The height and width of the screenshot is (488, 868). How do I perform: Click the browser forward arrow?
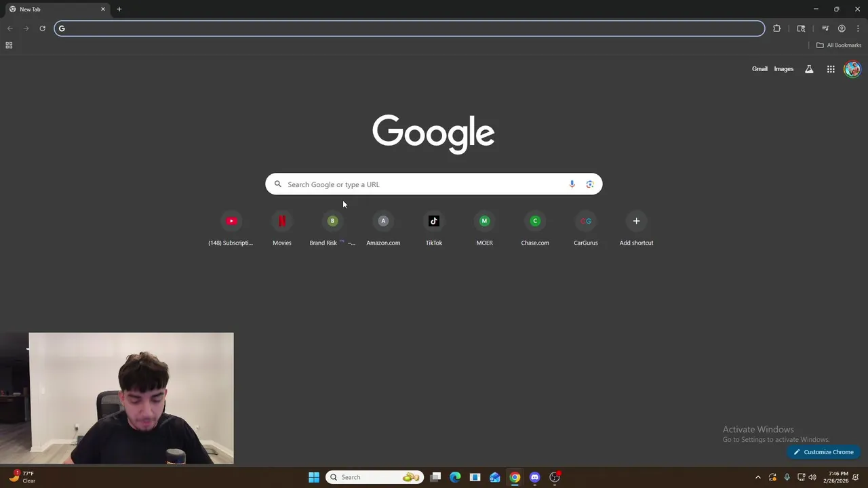tap(26, 28)
